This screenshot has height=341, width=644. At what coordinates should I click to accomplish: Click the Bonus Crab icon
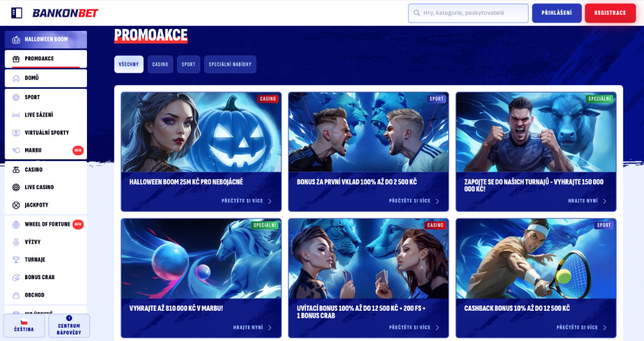[16, 277]
